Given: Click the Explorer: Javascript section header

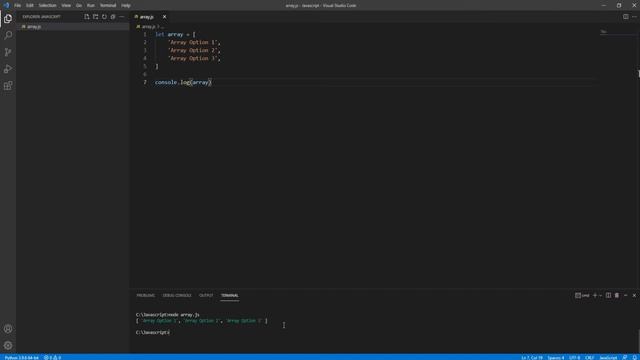Looking at the screenshot, I should pos(42,17).
